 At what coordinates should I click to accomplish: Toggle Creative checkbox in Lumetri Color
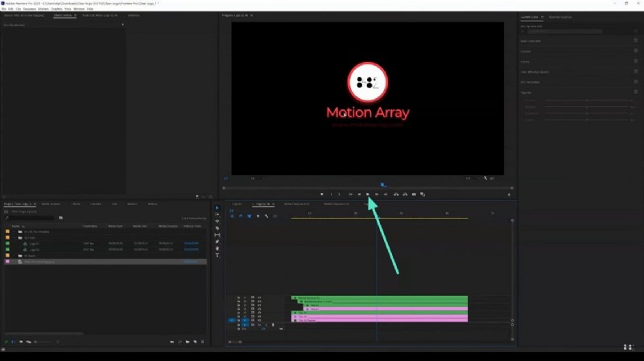pyautogui.click(x=636, y=51)
